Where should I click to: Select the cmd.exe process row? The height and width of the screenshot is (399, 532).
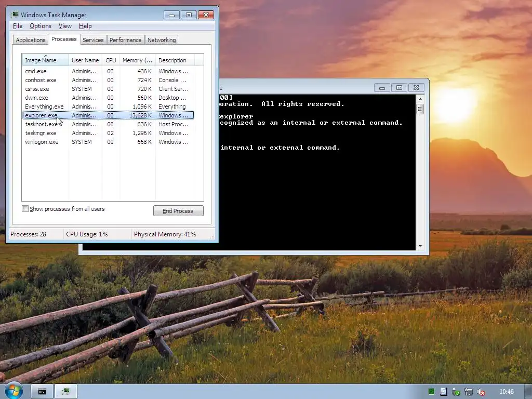[x=108, y=71]
